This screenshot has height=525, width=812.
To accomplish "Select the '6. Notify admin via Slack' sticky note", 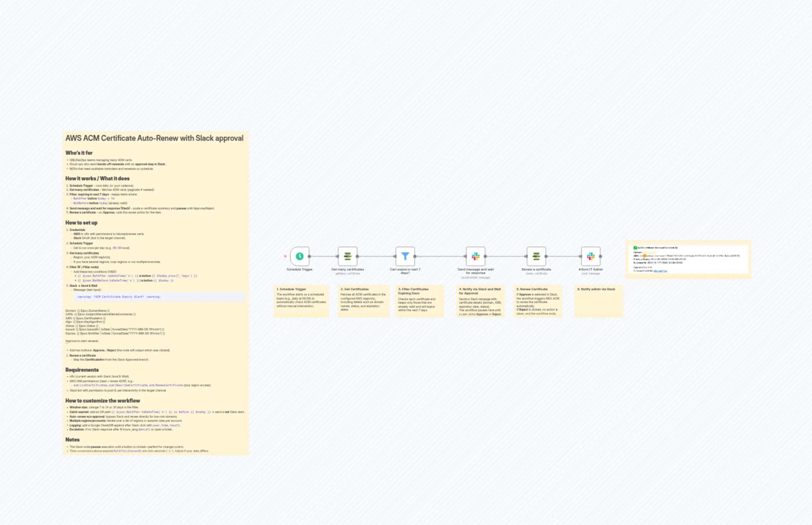I will click(598, 301).
